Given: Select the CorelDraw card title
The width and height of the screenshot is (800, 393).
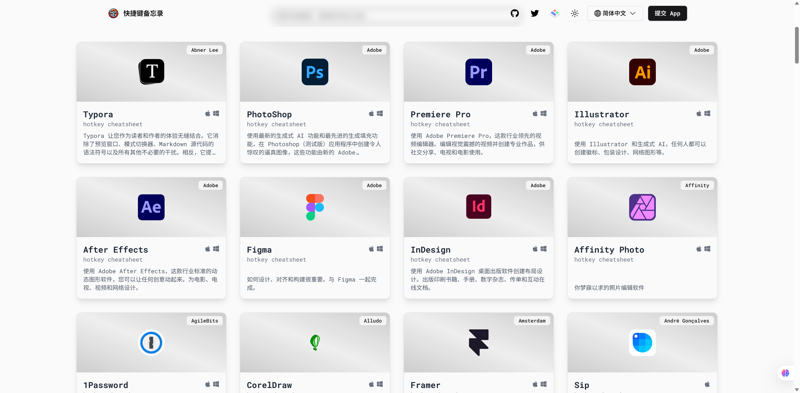Looking at the screenshot, I should coord(269,385).
